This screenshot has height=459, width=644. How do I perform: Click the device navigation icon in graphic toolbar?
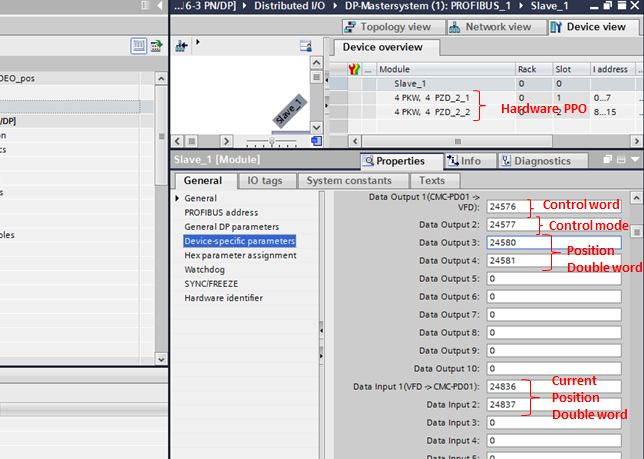pyautogui.click(x=181, y=46)
